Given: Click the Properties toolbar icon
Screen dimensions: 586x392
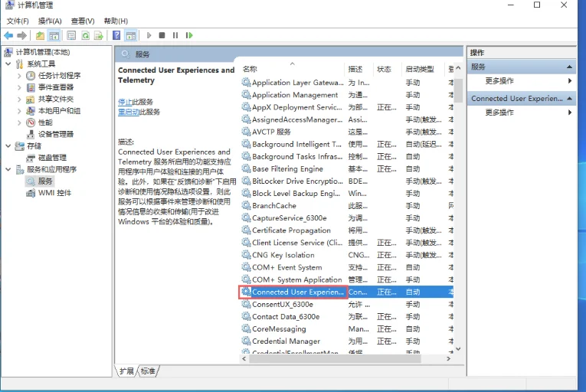Looking at the screenshot, I should (70, 35).
